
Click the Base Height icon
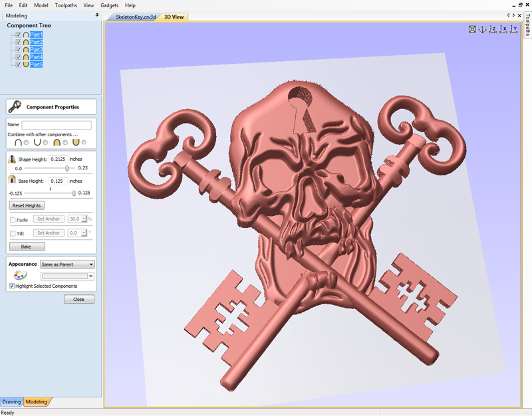click(x=12, y=179)
